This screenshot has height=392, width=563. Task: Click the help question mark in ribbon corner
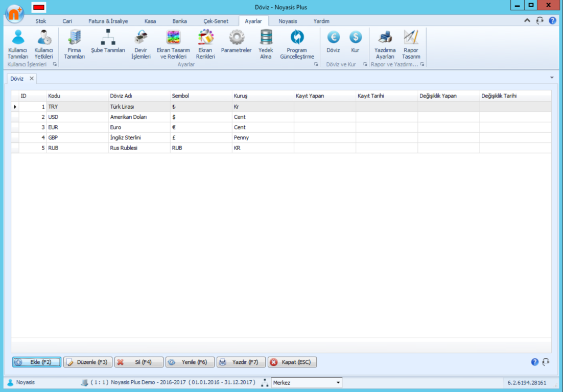coord(552,21)
